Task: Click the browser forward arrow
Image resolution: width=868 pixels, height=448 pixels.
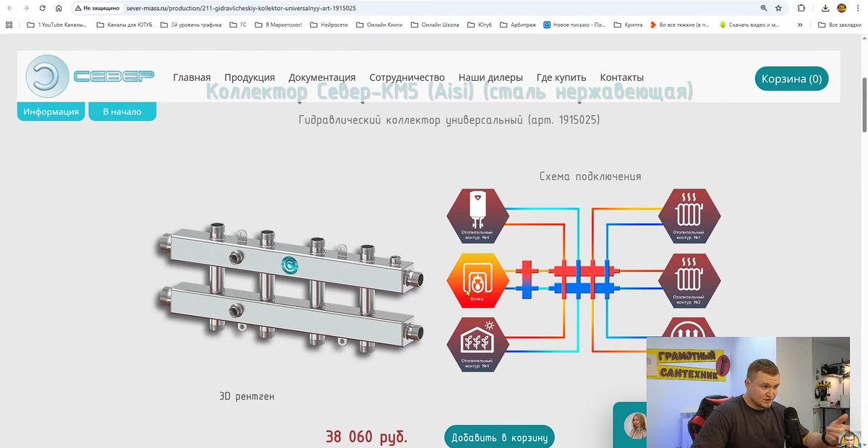Action: pos(26,8)
